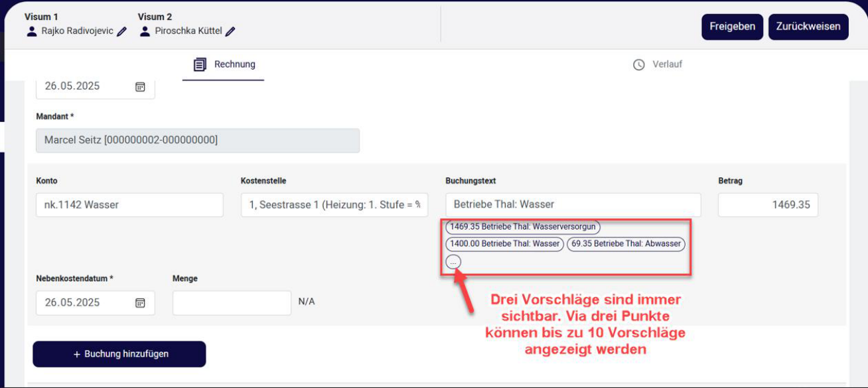Click the N/A text beside Menge
The width and height of the screenshot is (868, 388).
click(307, 302)
